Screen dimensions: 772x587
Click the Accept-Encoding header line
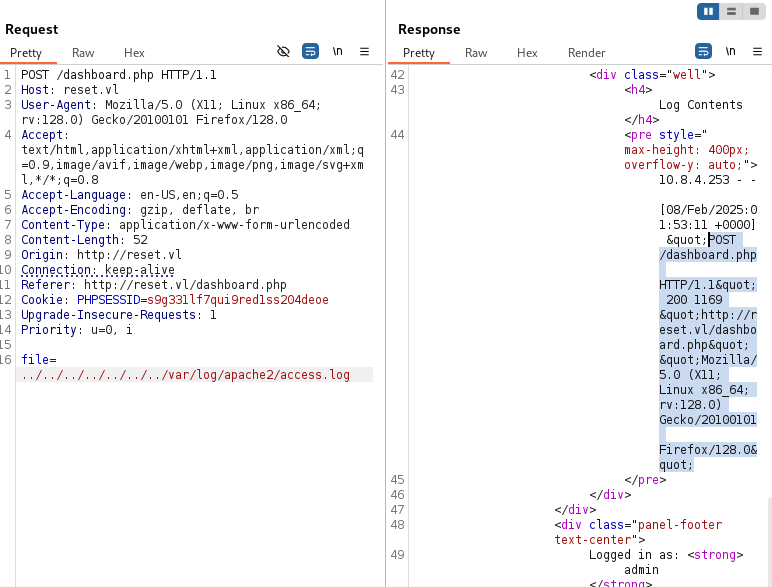(140, 210)
